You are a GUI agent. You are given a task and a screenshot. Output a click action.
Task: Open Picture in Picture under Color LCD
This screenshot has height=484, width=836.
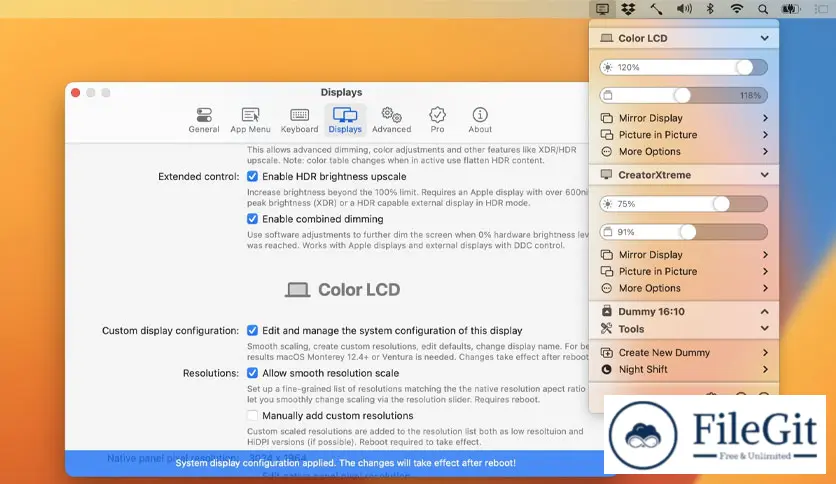click(x=684, y=135)
